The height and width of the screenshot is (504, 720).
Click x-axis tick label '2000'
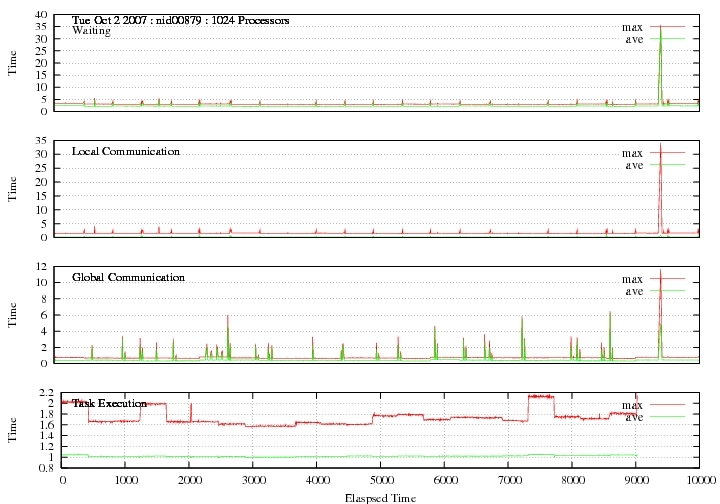pyautogui.click(x=189, y=481)
